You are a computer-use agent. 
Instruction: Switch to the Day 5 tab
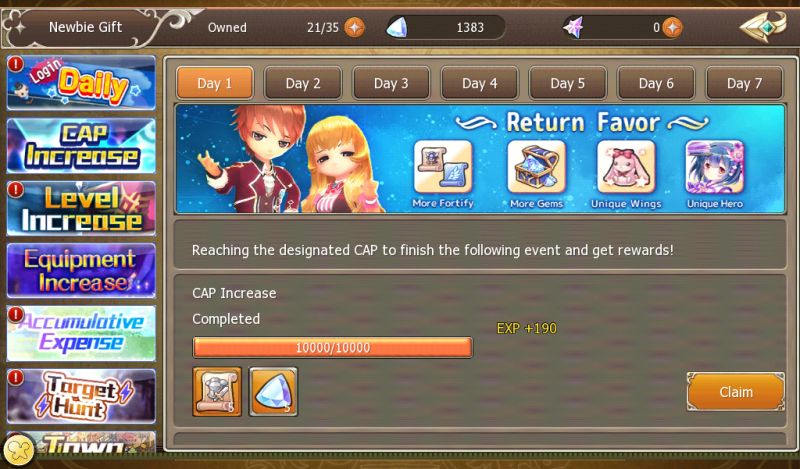(x=567, y=83)
